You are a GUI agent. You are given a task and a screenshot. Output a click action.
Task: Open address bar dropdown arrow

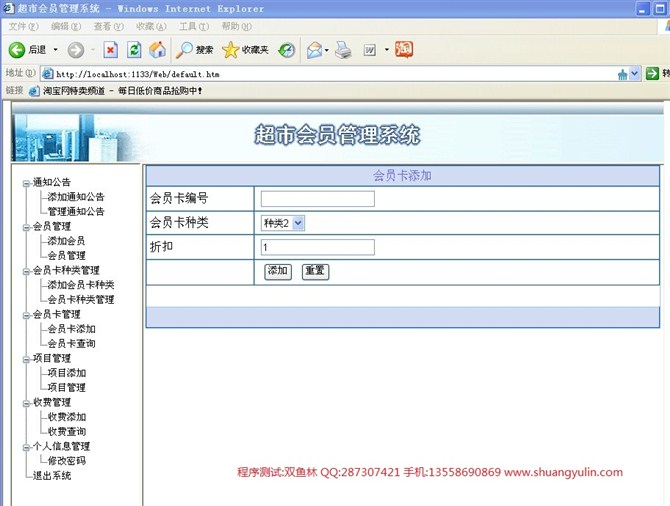(x=635, y=74)
